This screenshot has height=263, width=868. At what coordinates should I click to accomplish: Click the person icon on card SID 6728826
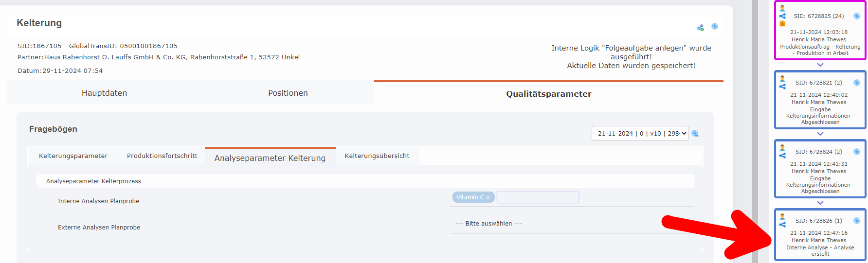pos(782,217)
